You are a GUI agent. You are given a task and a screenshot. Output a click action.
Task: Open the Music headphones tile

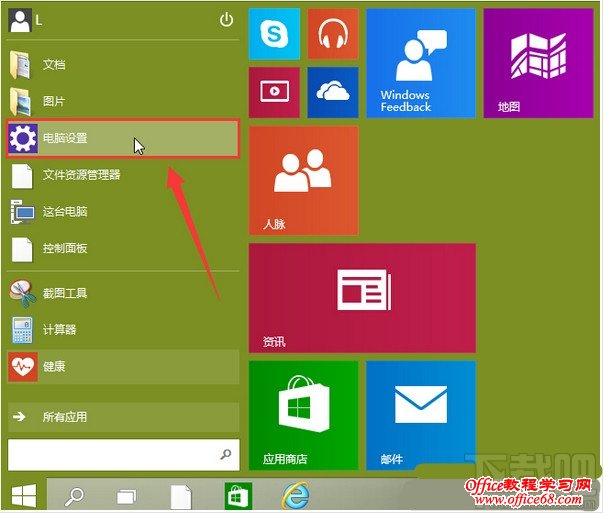point(333,34)
